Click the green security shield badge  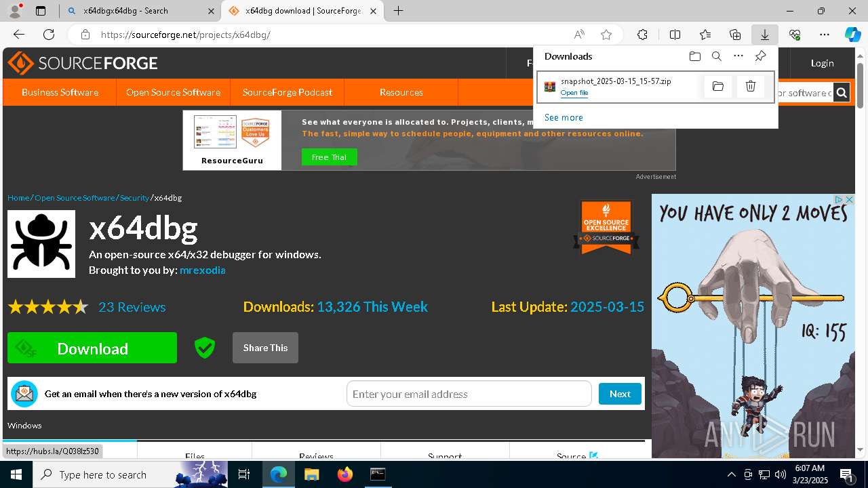tap(204, 348)
